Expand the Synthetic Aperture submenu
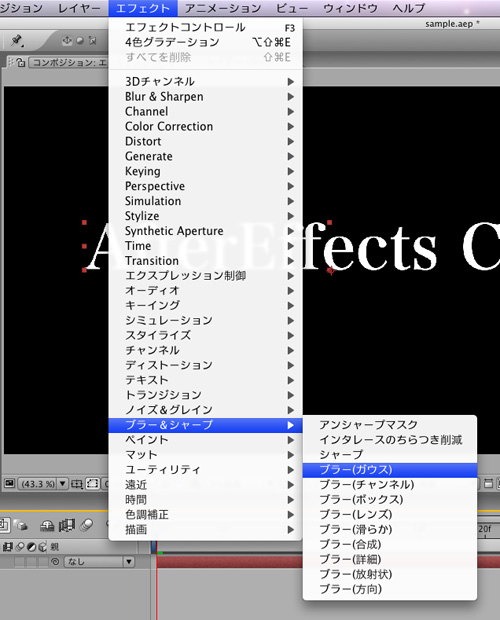Screen dimensions: 500x620 click(x=206, y=231)
